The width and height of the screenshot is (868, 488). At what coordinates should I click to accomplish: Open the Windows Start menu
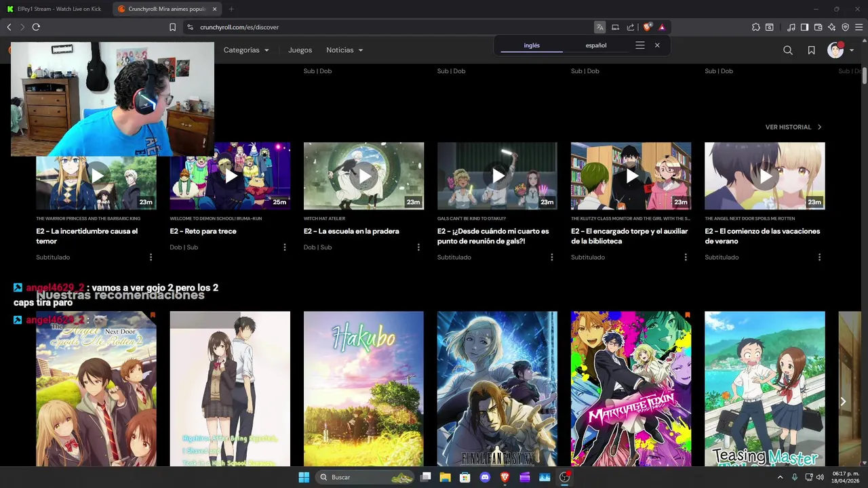pos(304,477)
